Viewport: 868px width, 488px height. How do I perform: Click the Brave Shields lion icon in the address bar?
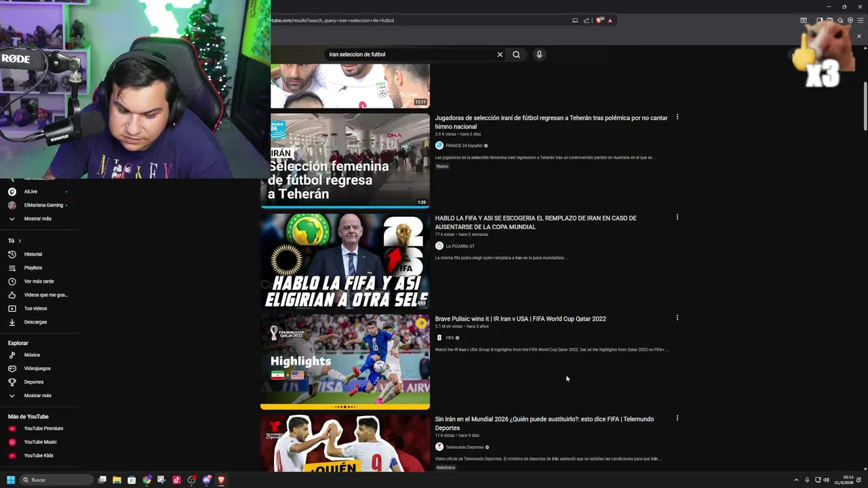[x=599, y=20]
